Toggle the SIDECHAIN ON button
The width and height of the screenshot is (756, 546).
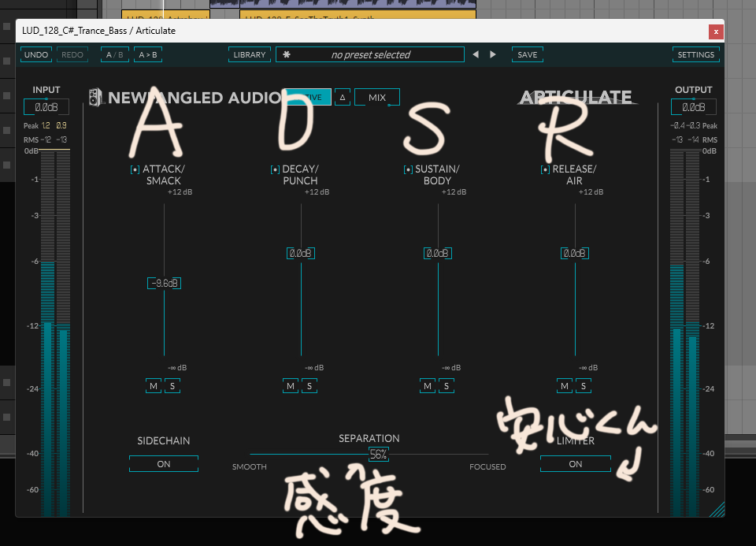coord(164,463)
